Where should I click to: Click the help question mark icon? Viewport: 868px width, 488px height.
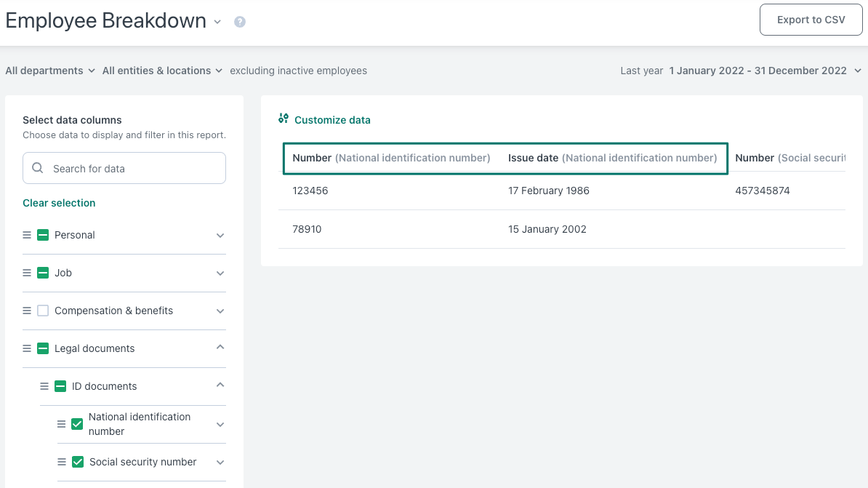239,22
